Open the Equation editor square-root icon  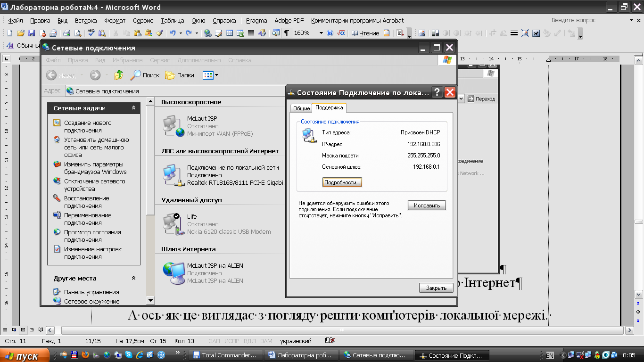pos(341,33)
